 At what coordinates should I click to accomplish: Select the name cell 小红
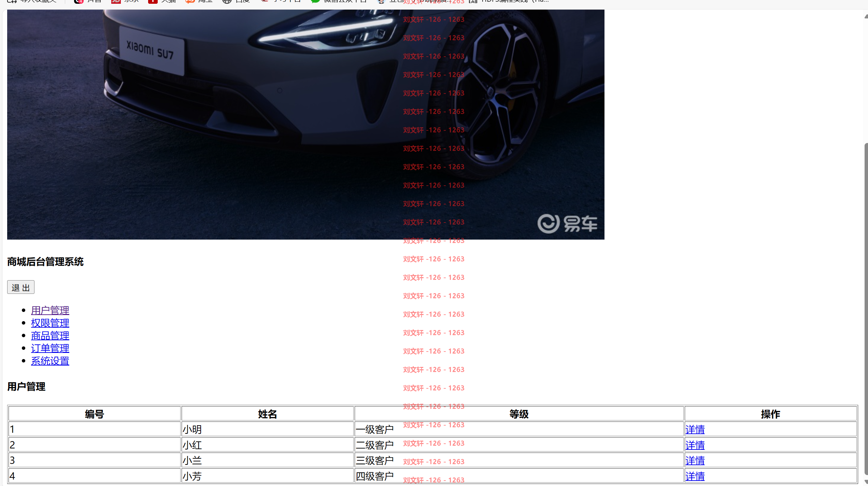pos(268,445)
